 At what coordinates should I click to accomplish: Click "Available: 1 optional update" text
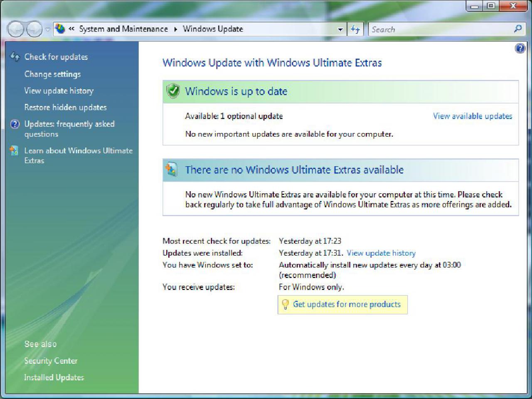234,116
